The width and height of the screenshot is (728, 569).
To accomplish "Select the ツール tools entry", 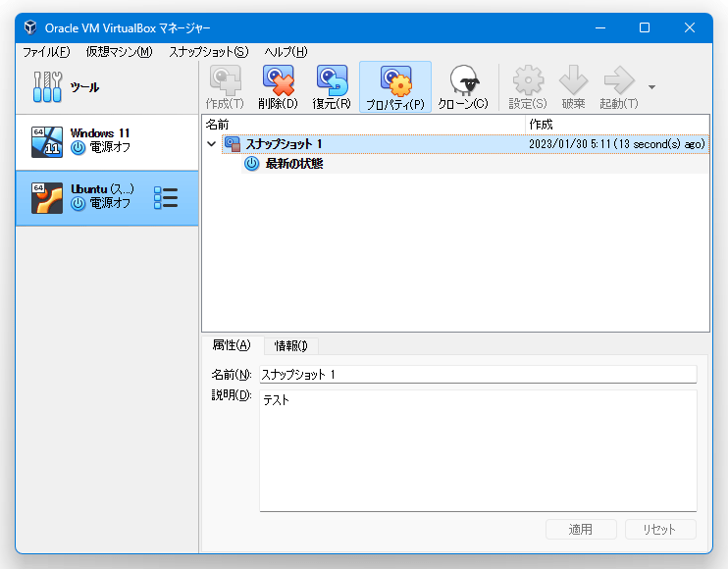I will 107,86.
